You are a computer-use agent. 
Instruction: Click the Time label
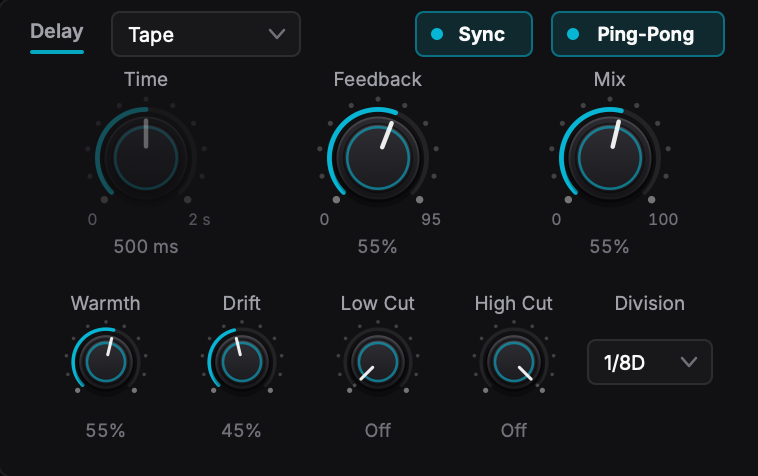146,79
